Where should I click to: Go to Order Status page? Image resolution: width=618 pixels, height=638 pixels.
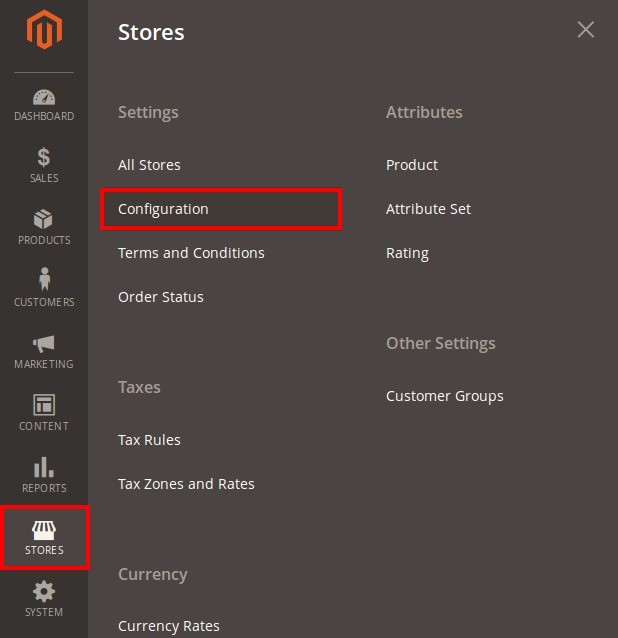coord(160,297)
